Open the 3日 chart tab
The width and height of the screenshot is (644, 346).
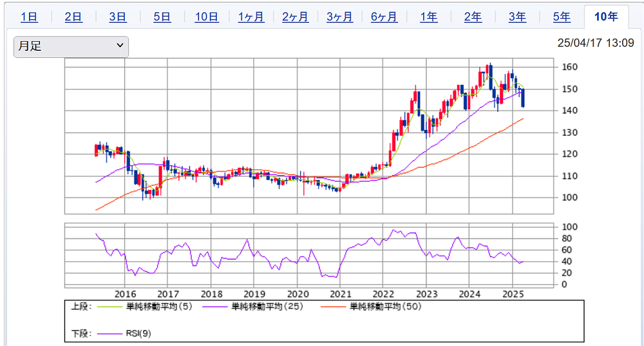coord(118,17)
